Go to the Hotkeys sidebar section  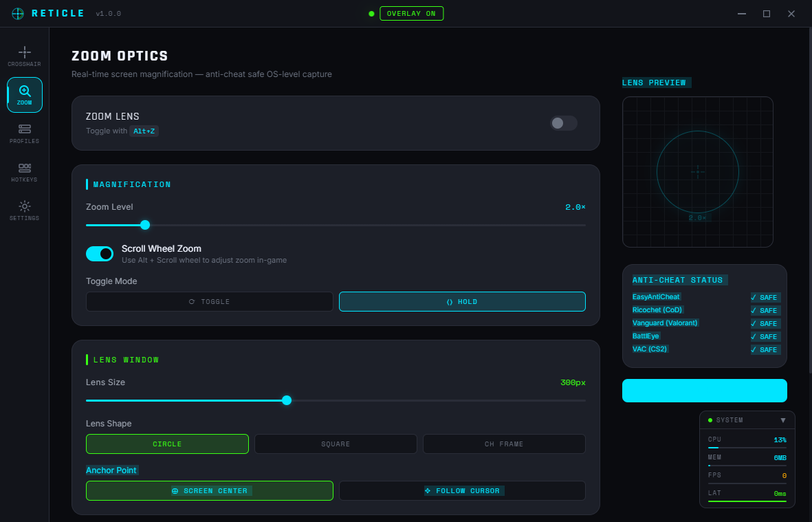tap(24, 172)
